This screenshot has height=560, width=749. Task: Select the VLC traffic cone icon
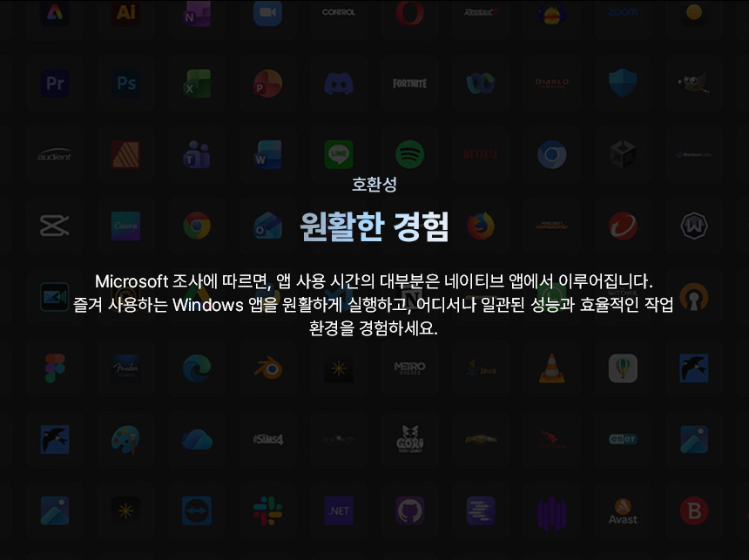coord(551,368)
